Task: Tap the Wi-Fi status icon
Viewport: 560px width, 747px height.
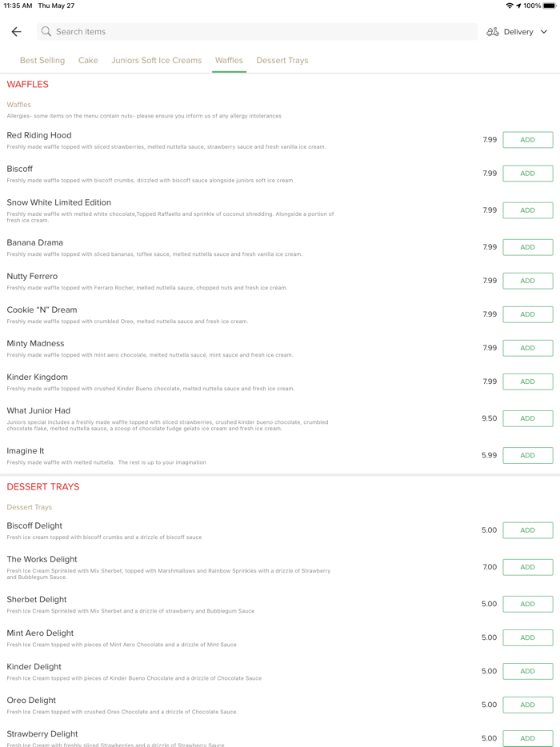Action: tap(509, 6)
